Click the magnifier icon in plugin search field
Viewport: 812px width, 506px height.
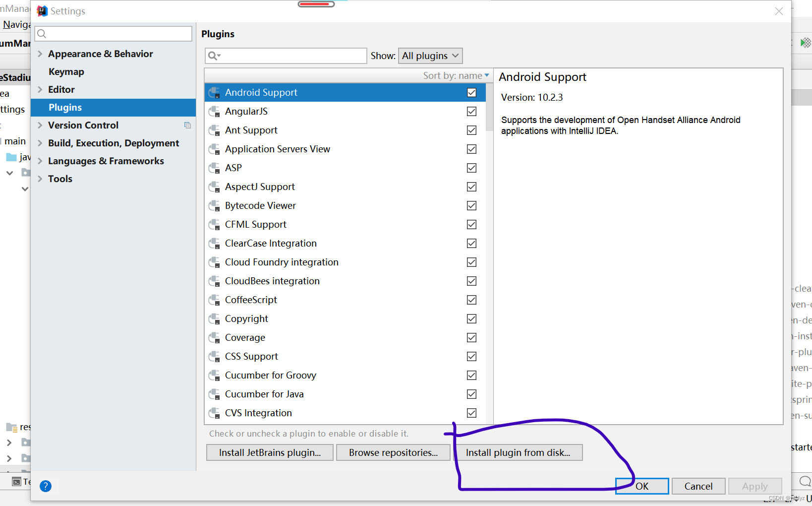tap(214, 56)
